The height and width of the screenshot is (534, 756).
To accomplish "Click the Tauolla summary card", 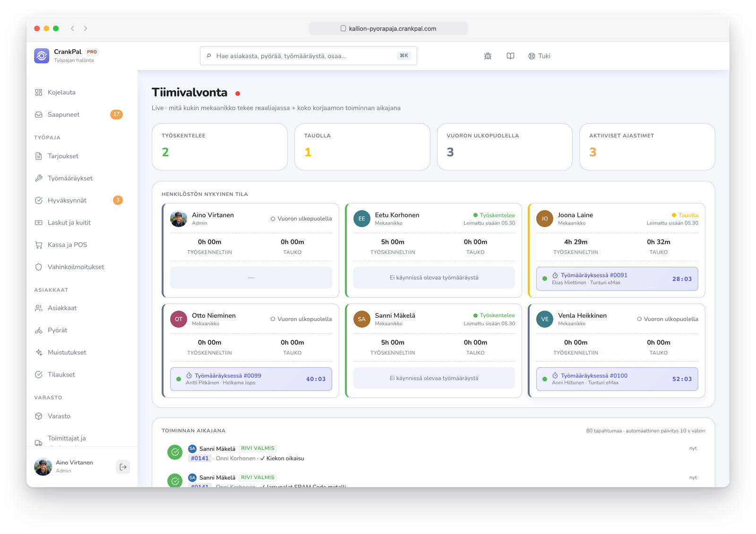I will [x=362, y=147].
